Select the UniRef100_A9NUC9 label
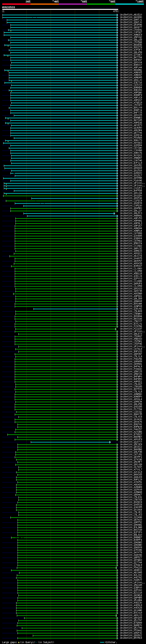The width and height of the screenshot is (146, 644). tap(131, 35)
